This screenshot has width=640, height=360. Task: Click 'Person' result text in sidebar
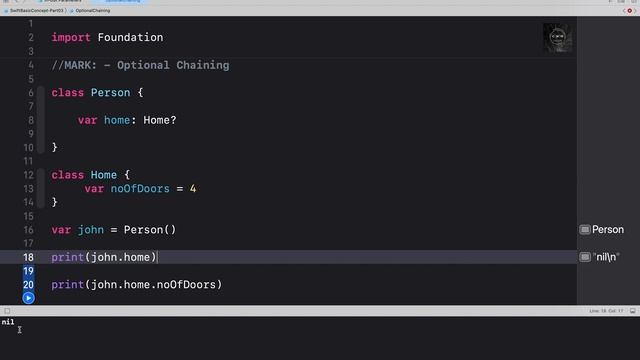[608, 230]
